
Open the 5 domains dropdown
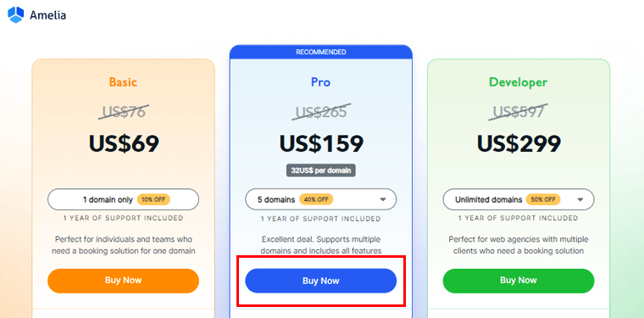tap(321, 199)
